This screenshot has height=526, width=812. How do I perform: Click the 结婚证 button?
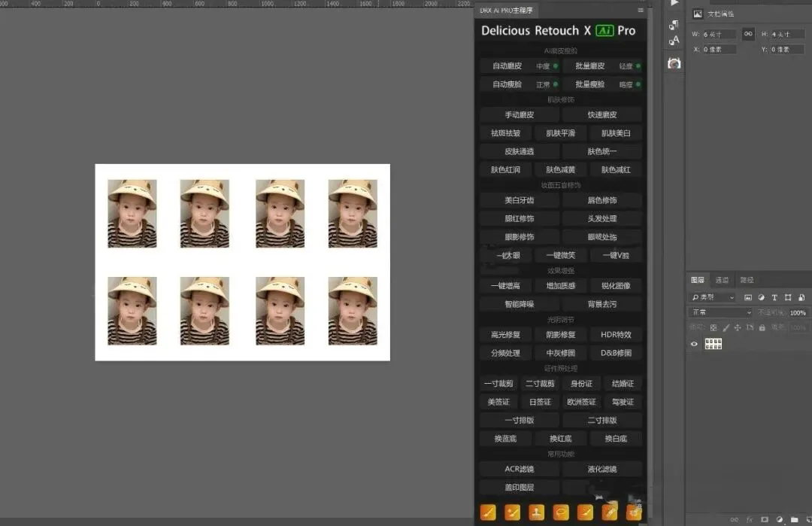point(623,384)
